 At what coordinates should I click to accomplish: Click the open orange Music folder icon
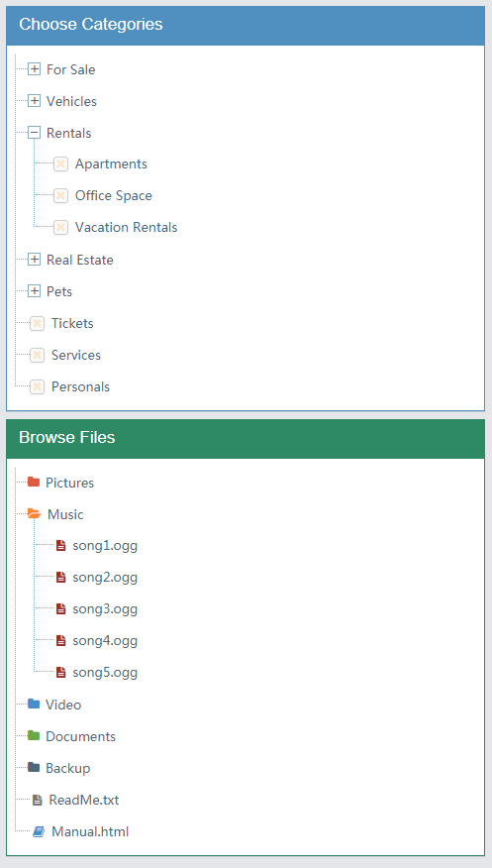[35, 514]
